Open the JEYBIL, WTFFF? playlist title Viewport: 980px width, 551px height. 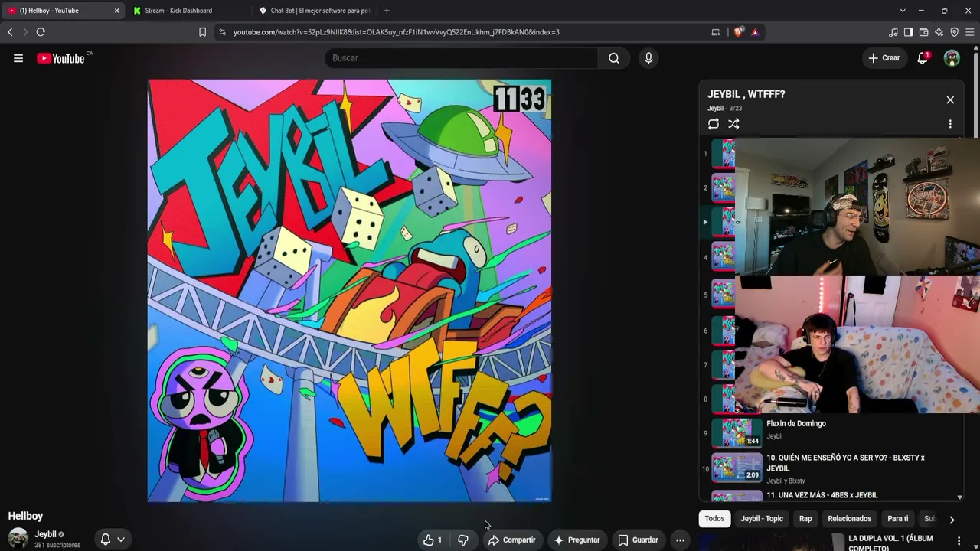click(746, 94)
